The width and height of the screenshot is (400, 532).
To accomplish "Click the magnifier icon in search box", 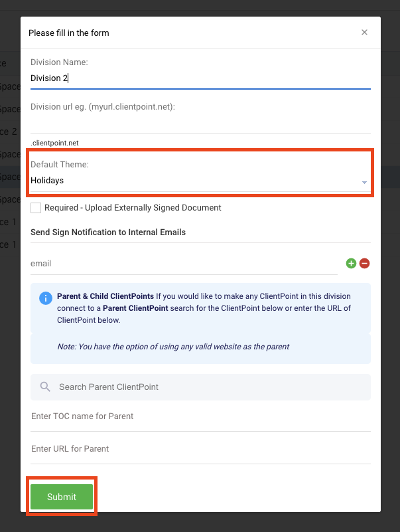I will [x=45, y=387].
